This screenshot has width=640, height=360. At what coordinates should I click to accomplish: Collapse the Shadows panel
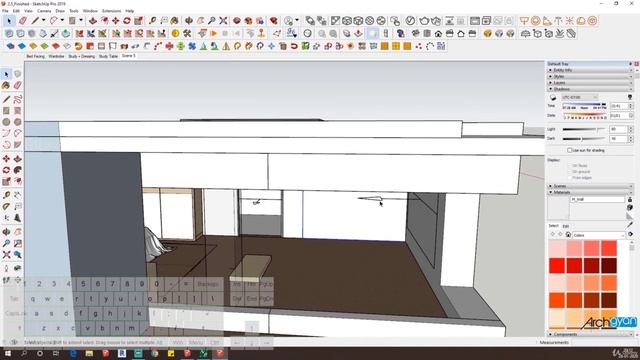pyautogui.click(x=590, y=89)
